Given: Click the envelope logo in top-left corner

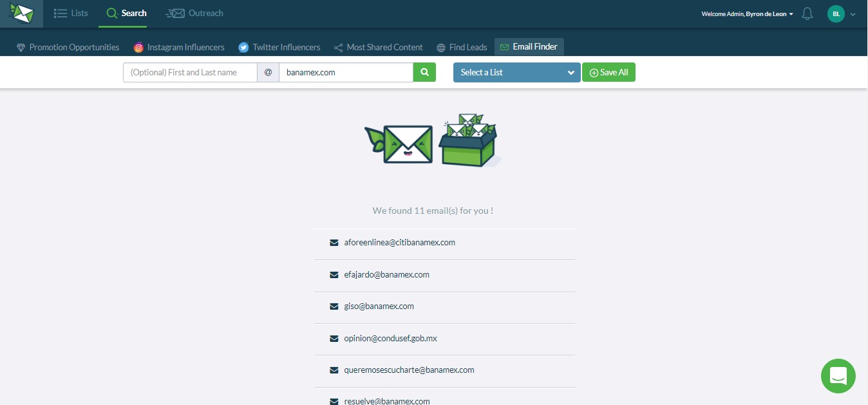Looking at the screenshot, I should tap(21, 14).
